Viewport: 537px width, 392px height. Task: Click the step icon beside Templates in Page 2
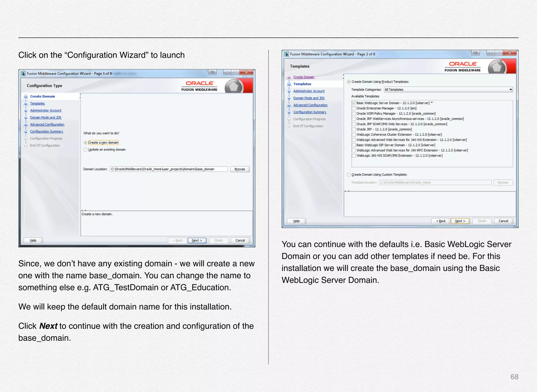tap(289, 84)
